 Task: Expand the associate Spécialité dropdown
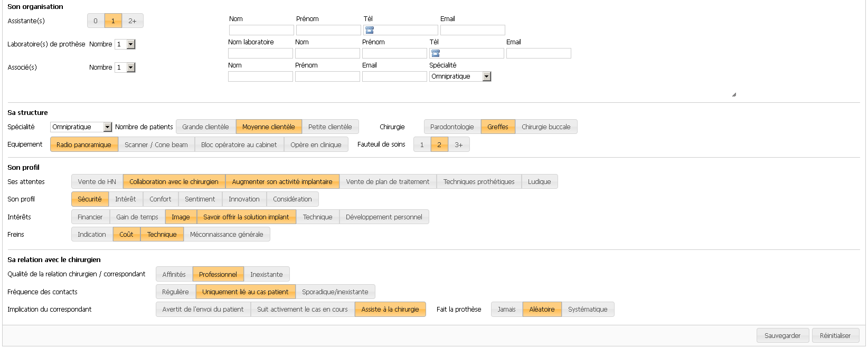(x=487, y=76)
